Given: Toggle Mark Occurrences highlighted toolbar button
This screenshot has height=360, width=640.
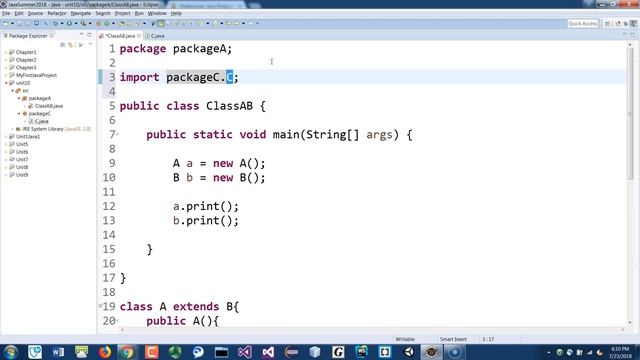Looking at the screenshot, I should tap(161, 23).
